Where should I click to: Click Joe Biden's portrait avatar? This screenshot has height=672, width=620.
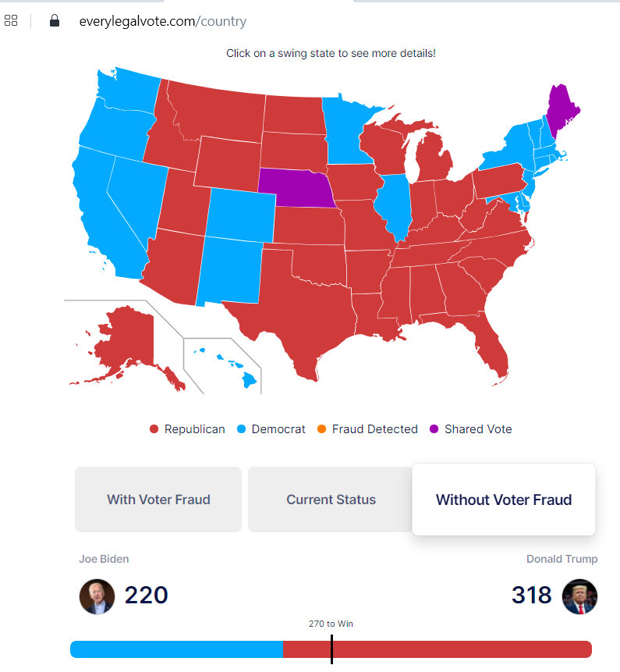[x=97, y=596]
